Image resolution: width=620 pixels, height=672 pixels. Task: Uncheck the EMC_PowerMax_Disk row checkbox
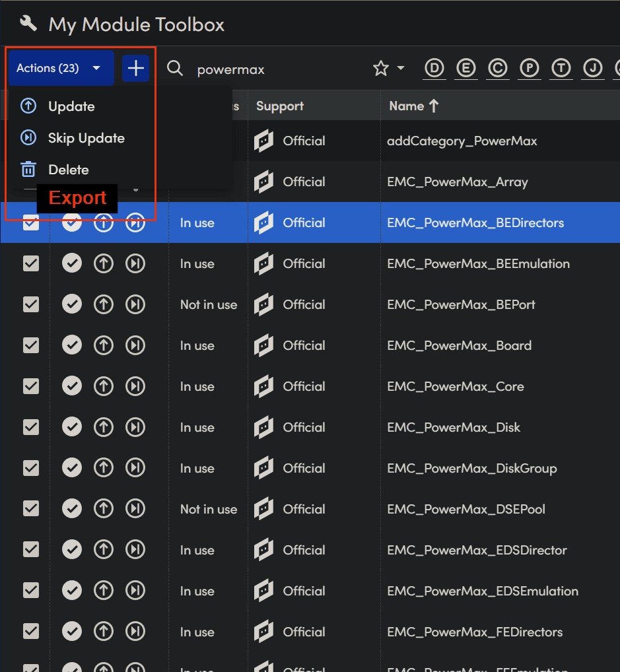[31, 427]
